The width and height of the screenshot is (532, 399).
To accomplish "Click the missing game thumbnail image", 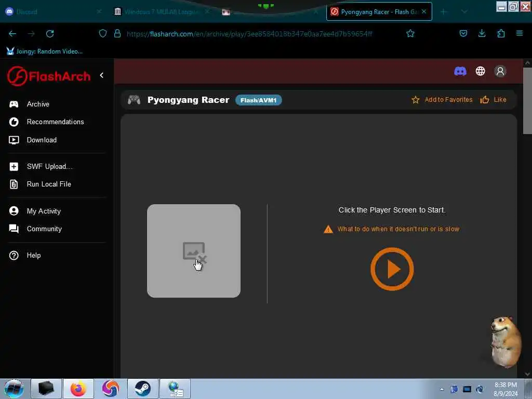I will click(194, 251).
